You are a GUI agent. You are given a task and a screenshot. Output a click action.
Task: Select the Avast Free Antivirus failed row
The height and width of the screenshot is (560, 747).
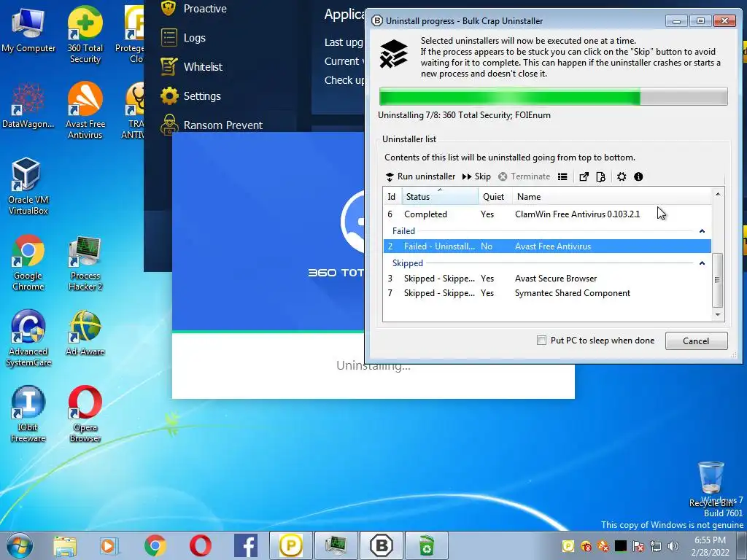coord(547,246)
